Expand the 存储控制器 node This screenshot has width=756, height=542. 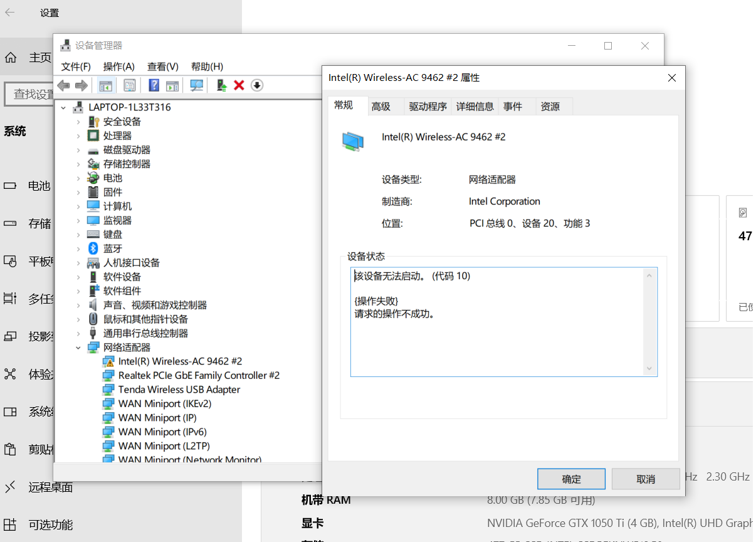tap(78, 164)
